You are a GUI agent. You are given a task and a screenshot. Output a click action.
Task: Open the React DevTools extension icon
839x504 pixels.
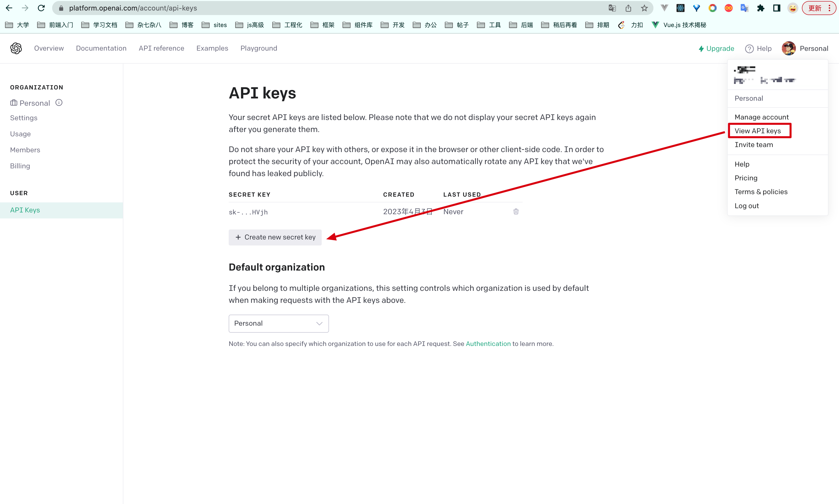tap(680, 8)
